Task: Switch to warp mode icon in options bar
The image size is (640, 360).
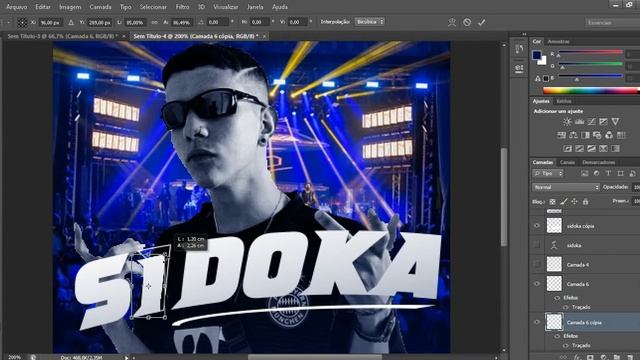Action: [x=452, y=22]
